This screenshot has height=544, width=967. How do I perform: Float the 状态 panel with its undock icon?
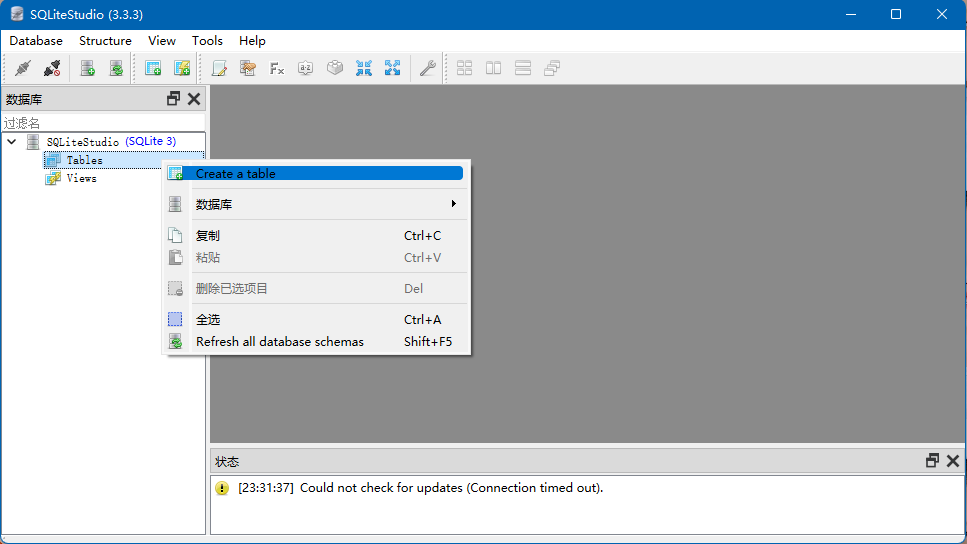[x=932, y=461]
